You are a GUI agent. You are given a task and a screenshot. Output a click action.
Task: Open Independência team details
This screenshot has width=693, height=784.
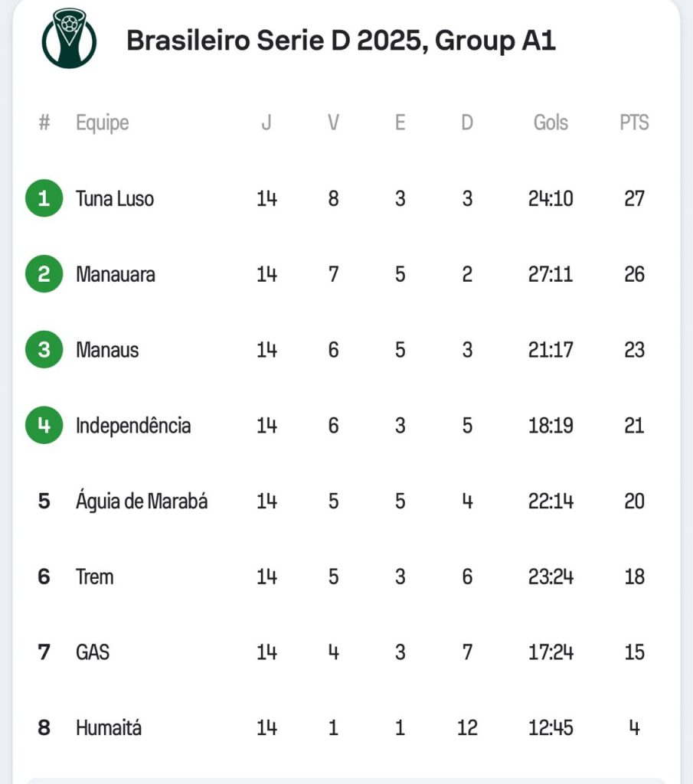[x=133, y=426]
